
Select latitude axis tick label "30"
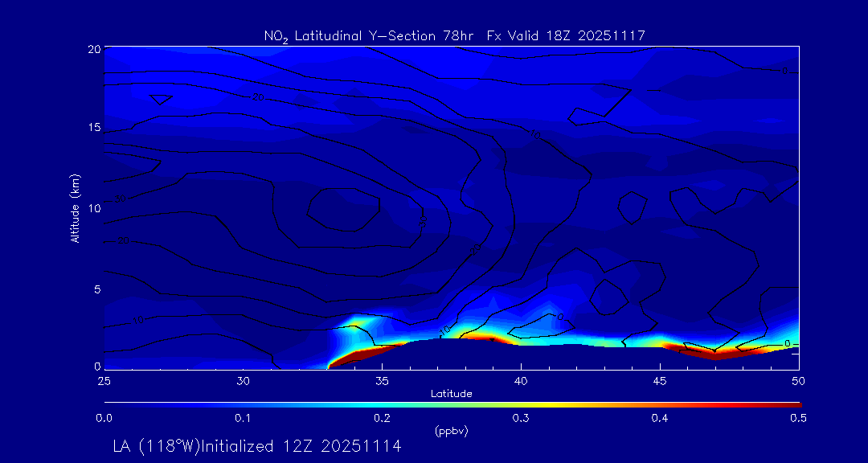(243, 381)
